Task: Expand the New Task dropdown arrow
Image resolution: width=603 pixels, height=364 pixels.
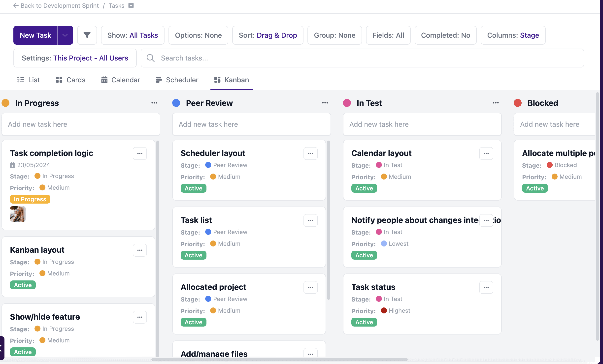Action: click(65, 35)
